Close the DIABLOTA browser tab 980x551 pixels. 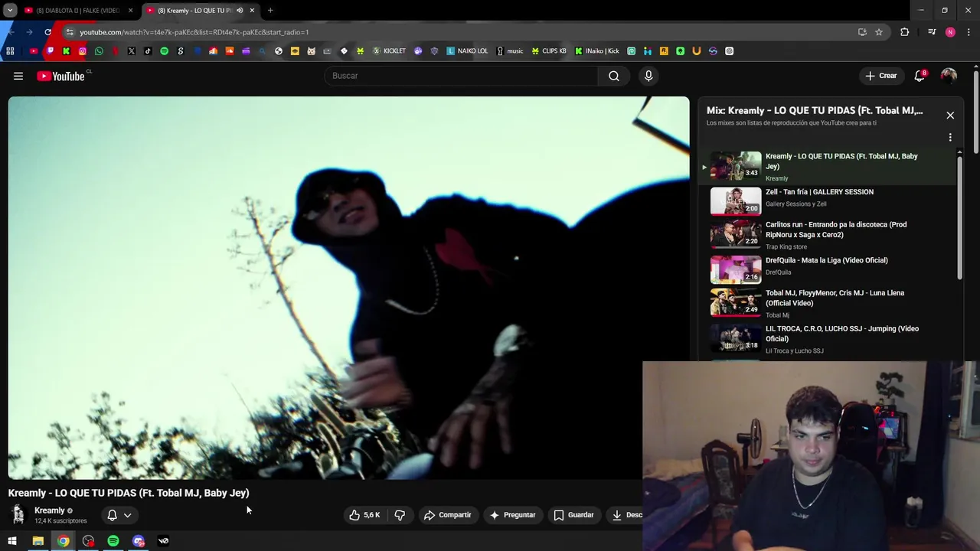[x=130, y=11]
